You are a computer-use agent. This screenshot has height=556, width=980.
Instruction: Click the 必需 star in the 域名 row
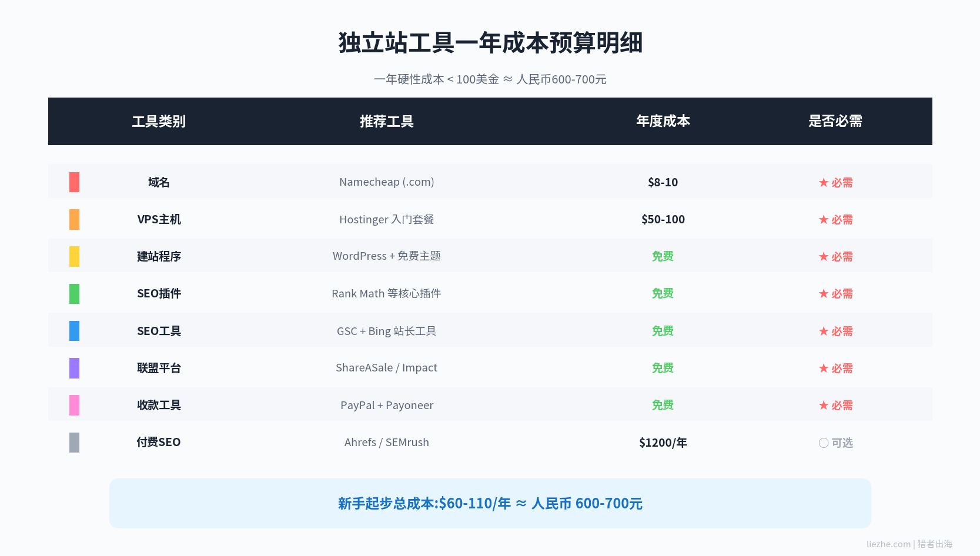point(823,183)
